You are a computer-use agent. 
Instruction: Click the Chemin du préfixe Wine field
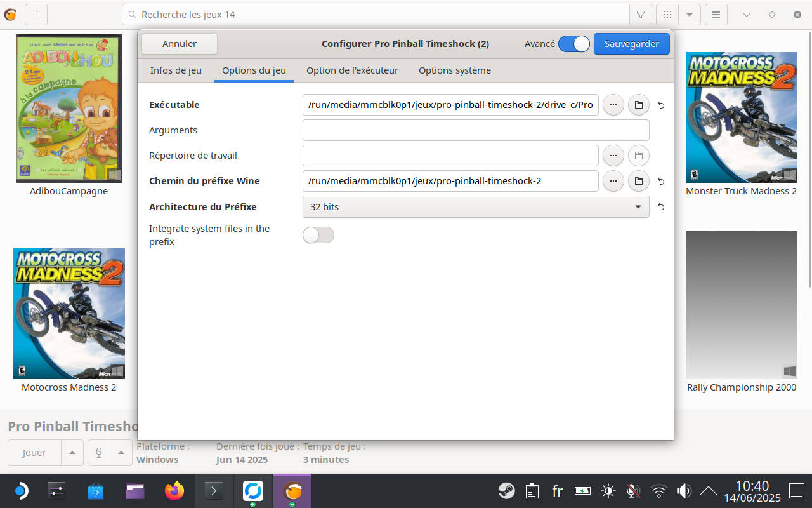tap(450, 181)
